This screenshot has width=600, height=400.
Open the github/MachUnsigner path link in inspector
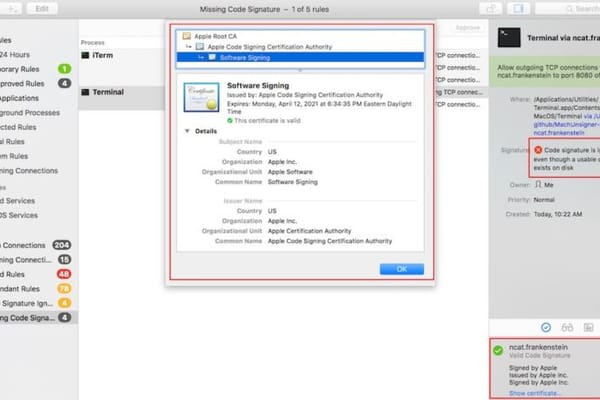click(x=566, y=124)
